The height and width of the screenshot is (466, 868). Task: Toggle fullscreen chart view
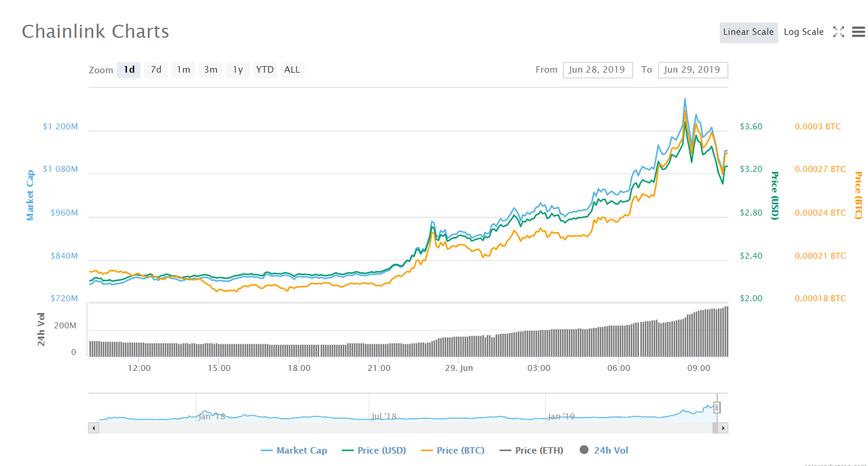pyautogui.click(x=838, y=32)
